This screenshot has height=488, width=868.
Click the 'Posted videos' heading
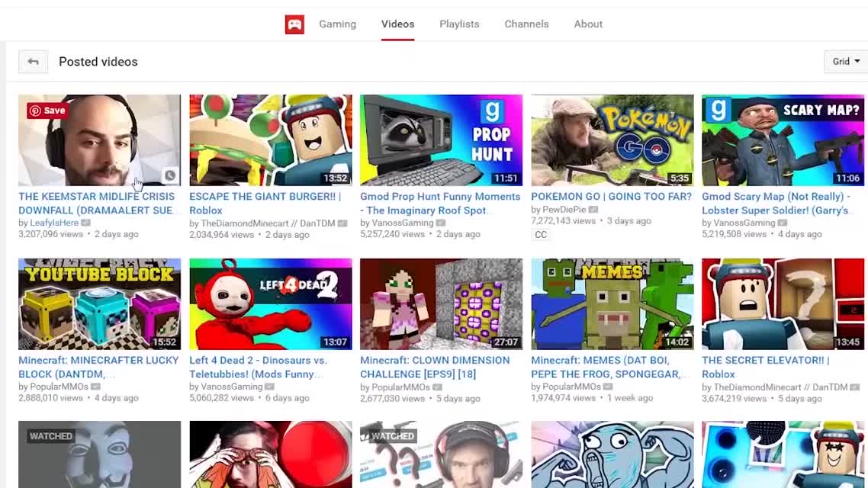coord(98,62)
